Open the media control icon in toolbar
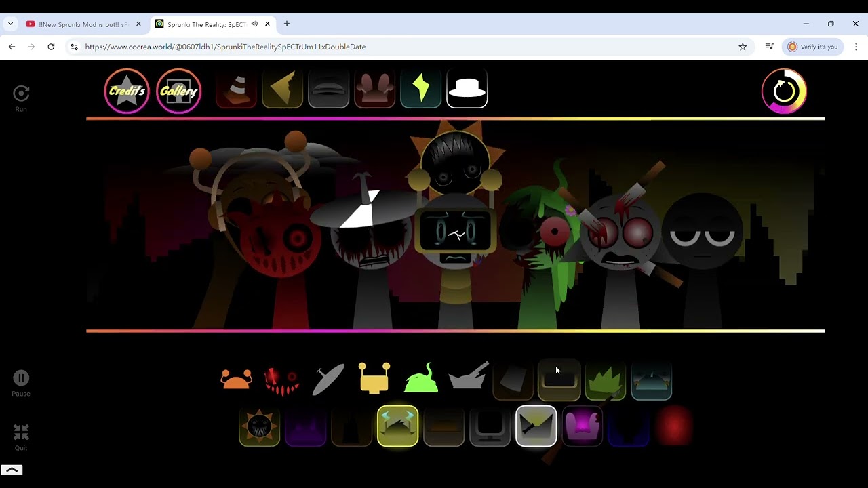This screenshot has height=488, width=868. 769,47
